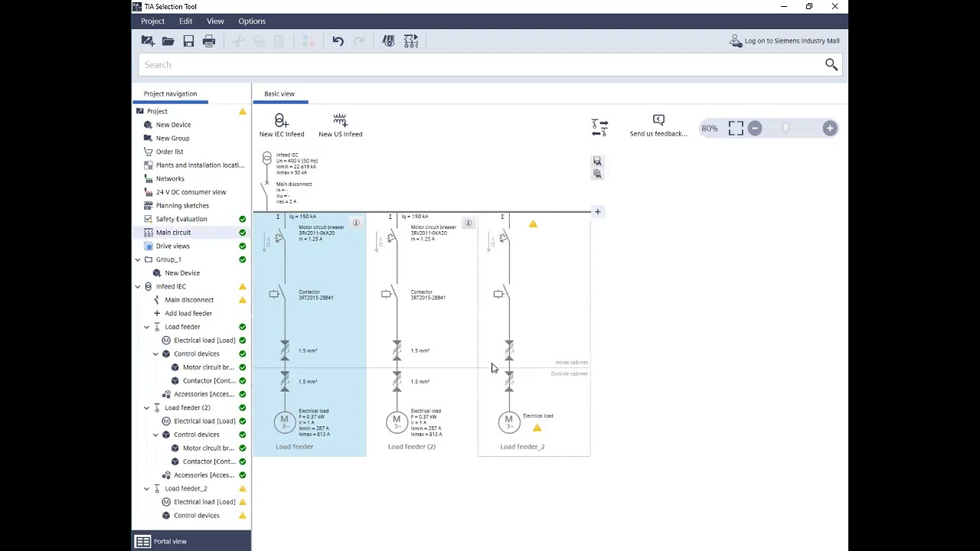Open Safety Evaluation
Image resolution: width=980 pixels, height=551 pixels.
[181, 219]
